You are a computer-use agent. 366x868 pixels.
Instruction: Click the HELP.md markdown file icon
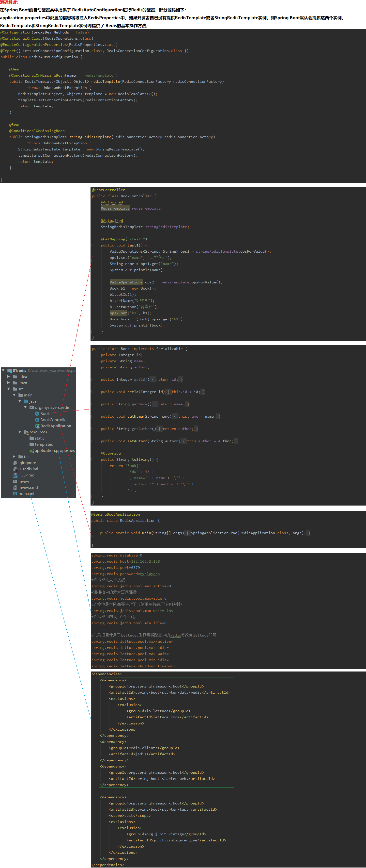click(x=15, y=475)
